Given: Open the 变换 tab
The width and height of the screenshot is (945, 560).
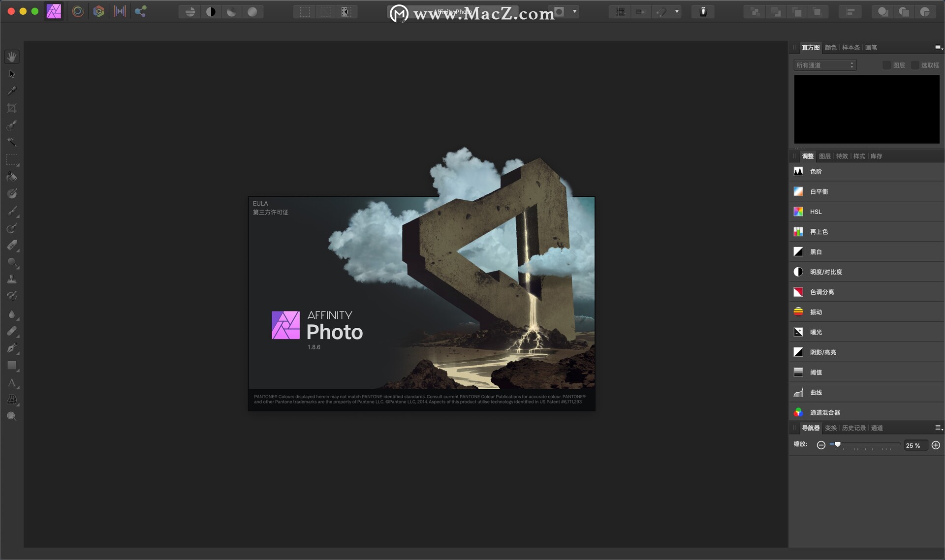Looking at the screenshot, I should (830, 428).
